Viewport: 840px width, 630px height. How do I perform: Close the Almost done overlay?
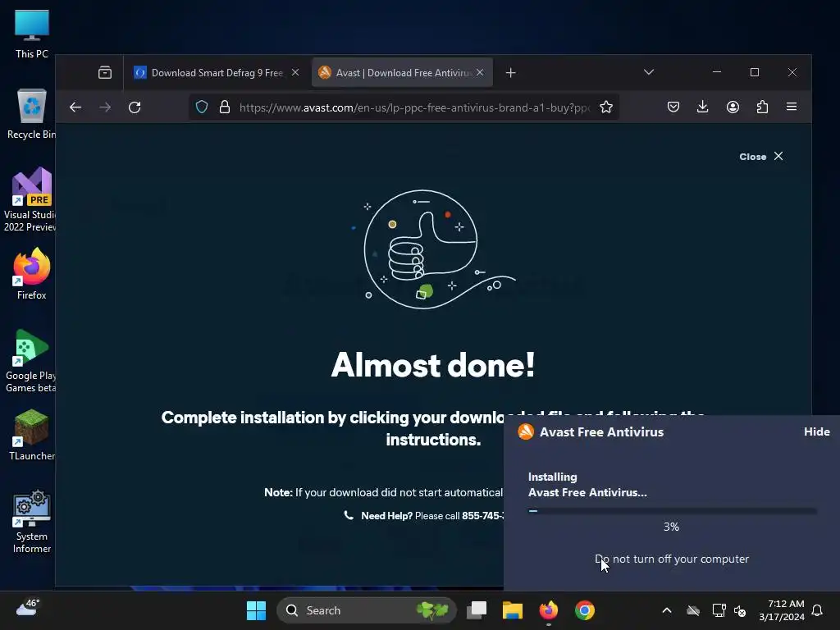pyautogui.click(x=761, y=157)
